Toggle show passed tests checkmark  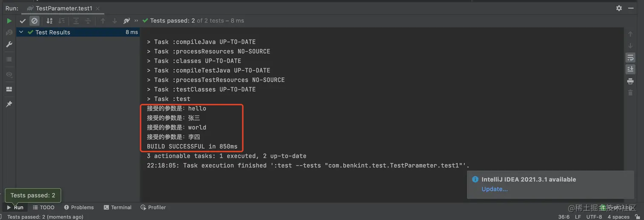pyautogui.click(x=23, y=21)
